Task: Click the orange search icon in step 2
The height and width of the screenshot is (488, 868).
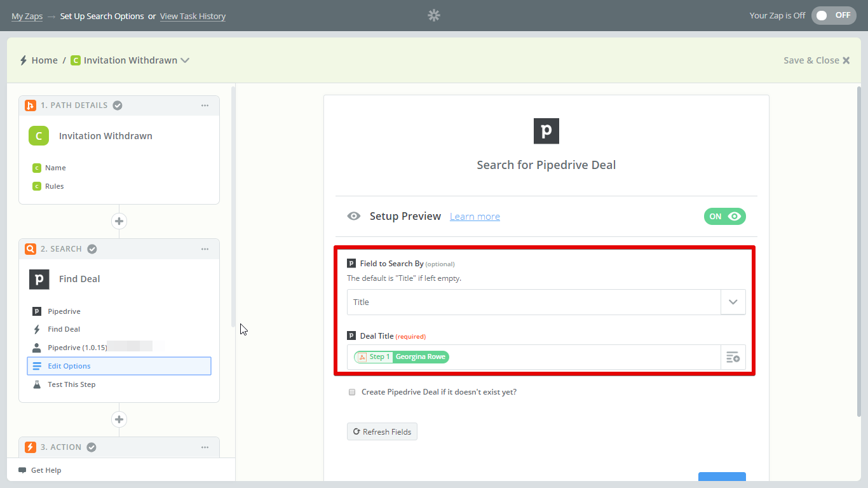Action: 30,249
